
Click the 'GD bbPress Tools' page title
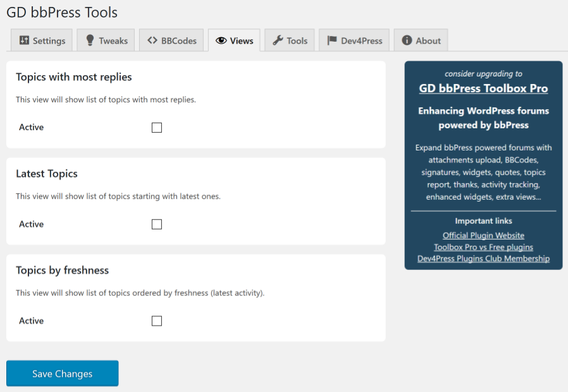(x=62, y=12)
